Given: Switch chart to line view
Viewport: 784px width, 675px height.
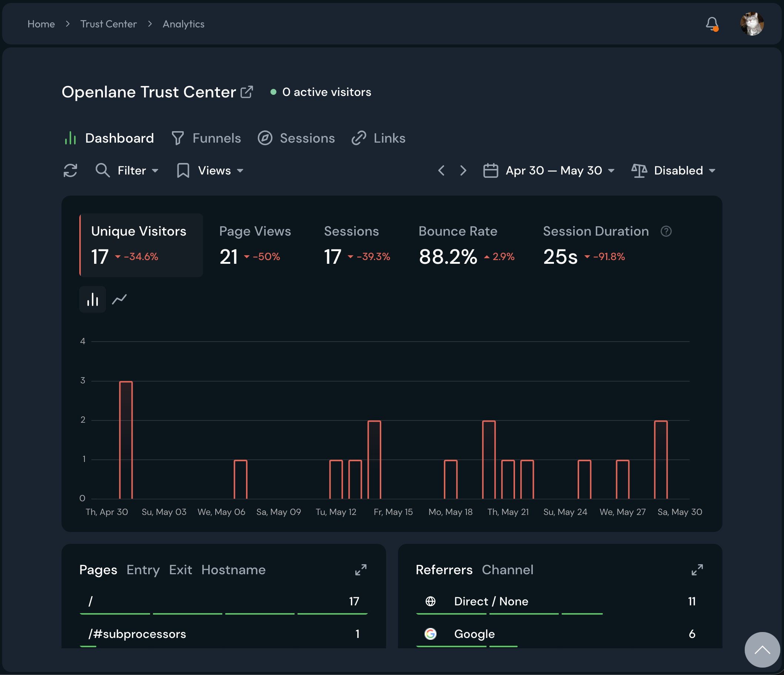Looking at the screenshot, I should coord(119,299).
